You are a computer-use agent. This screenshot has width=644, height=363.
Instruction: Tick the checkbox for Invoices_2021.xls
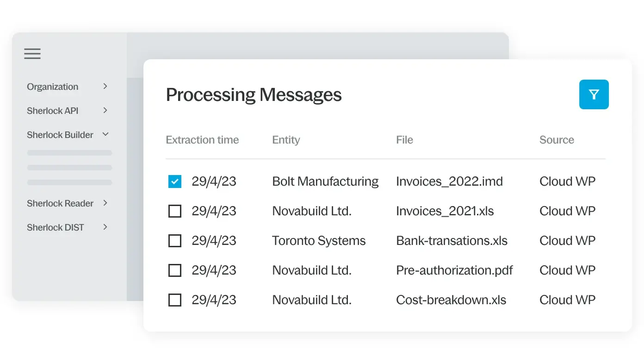[x=175, y=211]
